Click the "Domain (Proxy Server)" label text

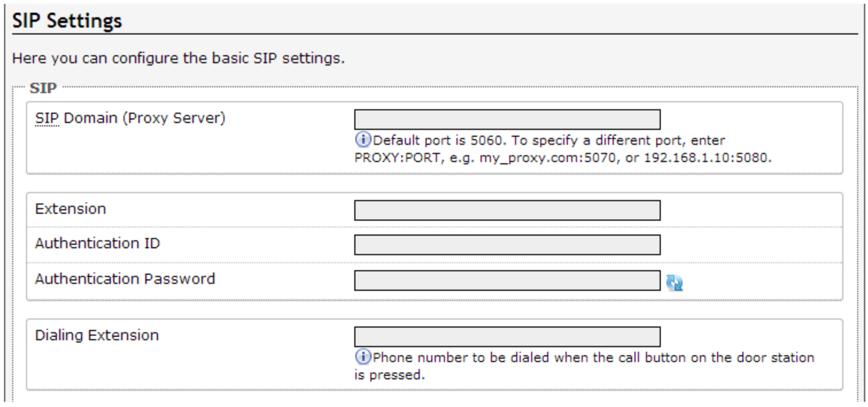point(145,118)
